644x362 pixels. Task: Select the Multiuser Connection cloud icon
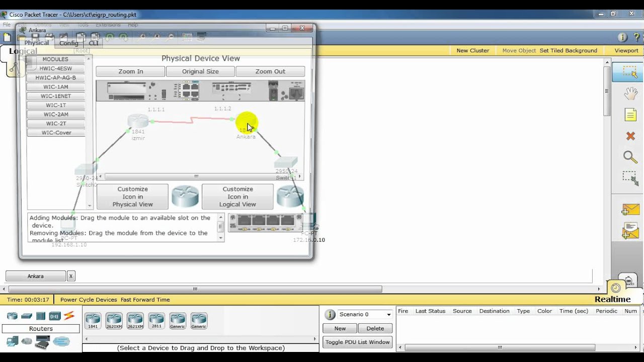coord(61,342)
